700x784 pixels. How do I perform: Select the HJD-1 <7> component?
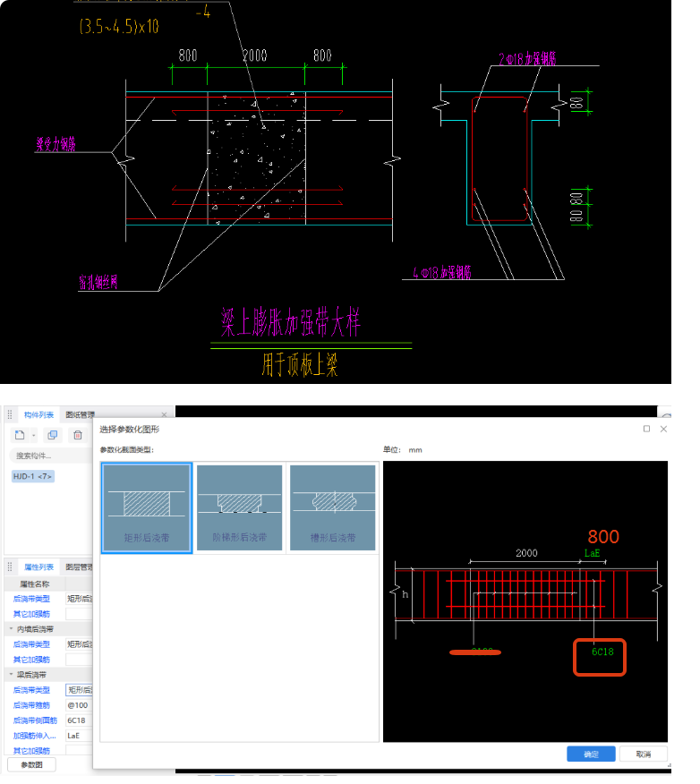pos(32,476)
